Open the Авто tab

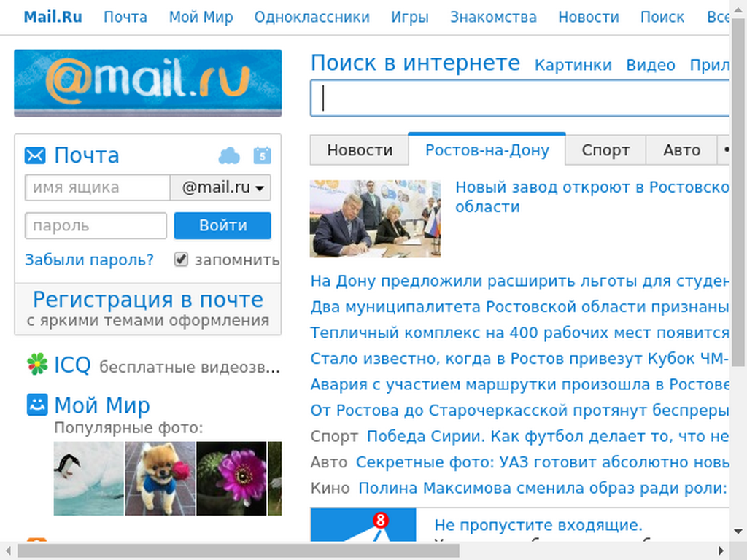click(x=682, y=150)
